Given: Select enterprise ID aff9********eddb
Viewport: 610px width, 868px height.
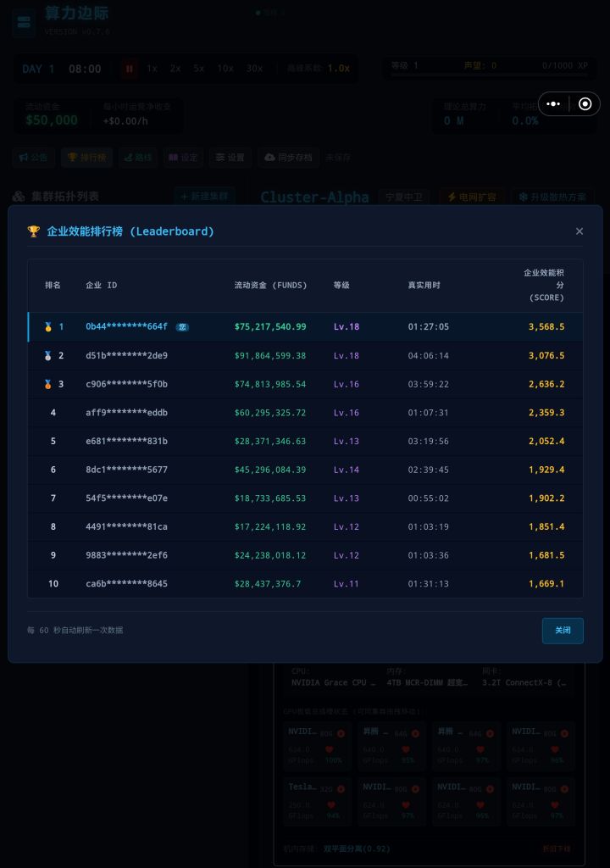Looking at the screenshot, I should pyautogui.click(x=126, y=413).
